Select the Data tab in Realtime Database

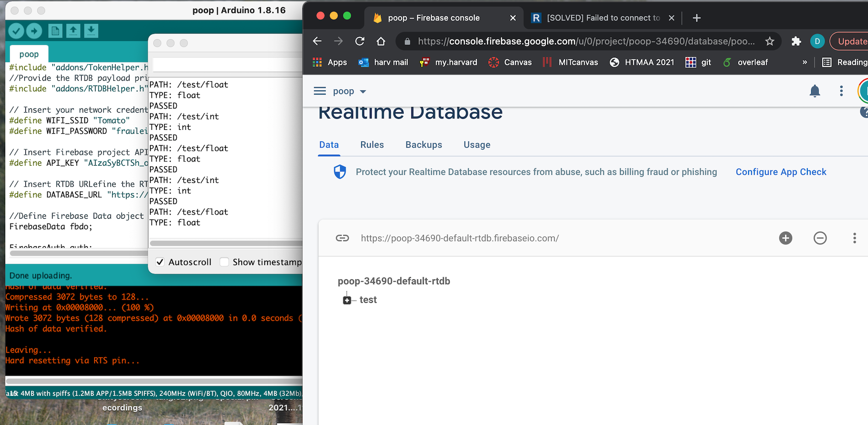pyautogui.click(x=329, y=145)
